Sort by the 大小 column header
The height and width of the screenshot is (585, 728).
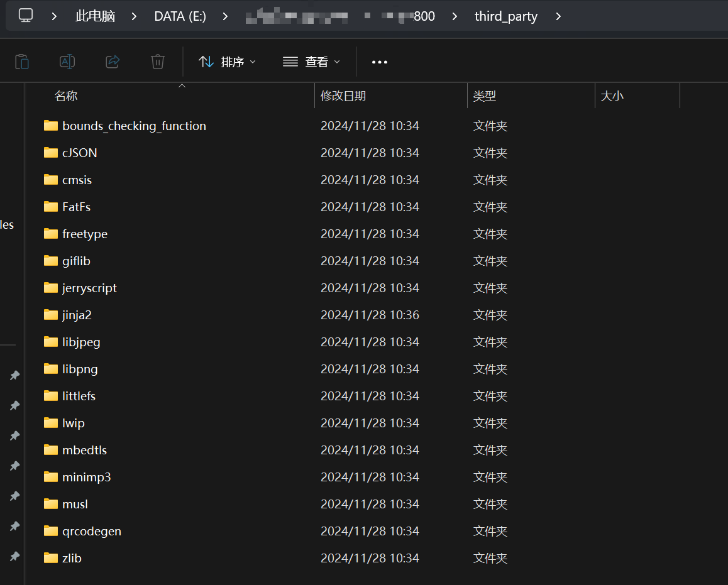[x=612, y=96]
